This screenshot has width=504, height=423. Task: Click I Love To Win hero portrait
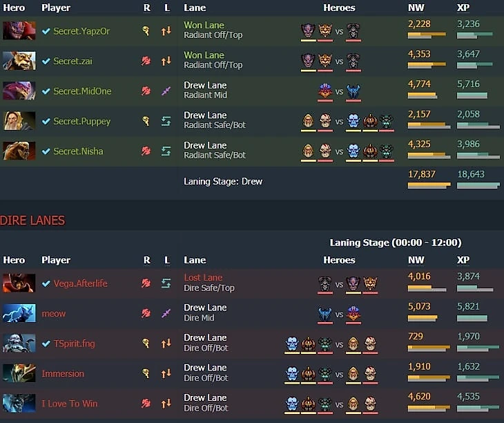click(x=19, y=403)
